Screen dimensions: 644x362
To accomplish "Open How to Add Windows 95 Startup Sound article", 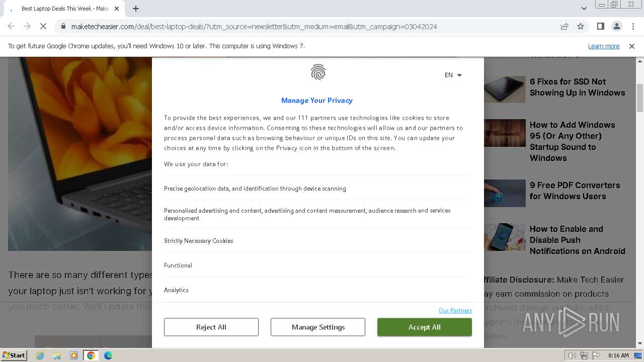I will point(572,141).
